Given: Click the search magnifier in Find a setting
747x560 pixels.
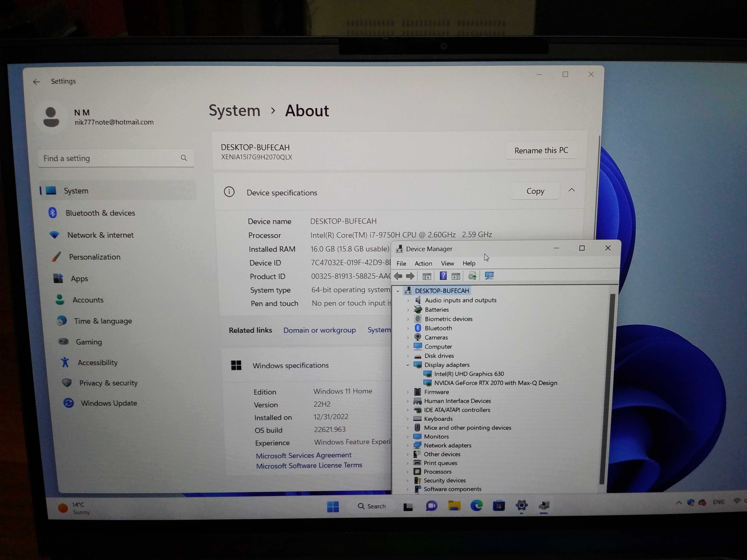Looking at the screenshot, I should tap(184, 158).
